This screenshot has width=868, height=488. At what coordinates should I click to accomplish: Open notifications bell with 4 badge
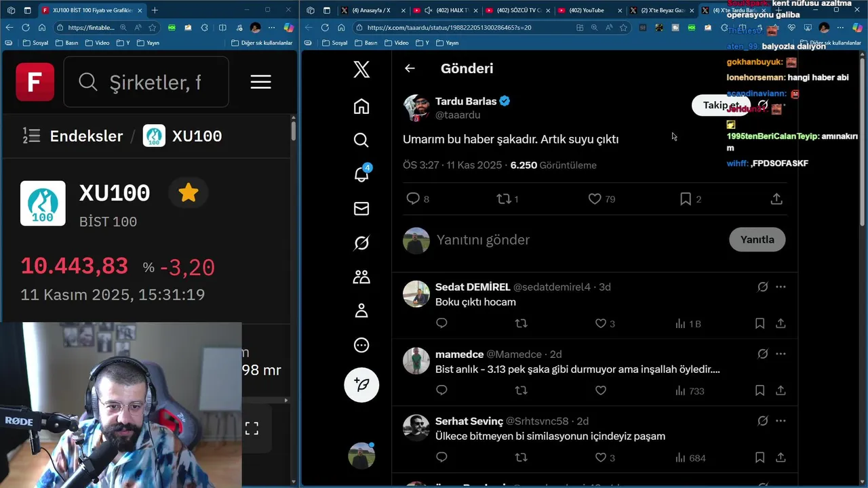pyautogui.click(x=362, y=174)
